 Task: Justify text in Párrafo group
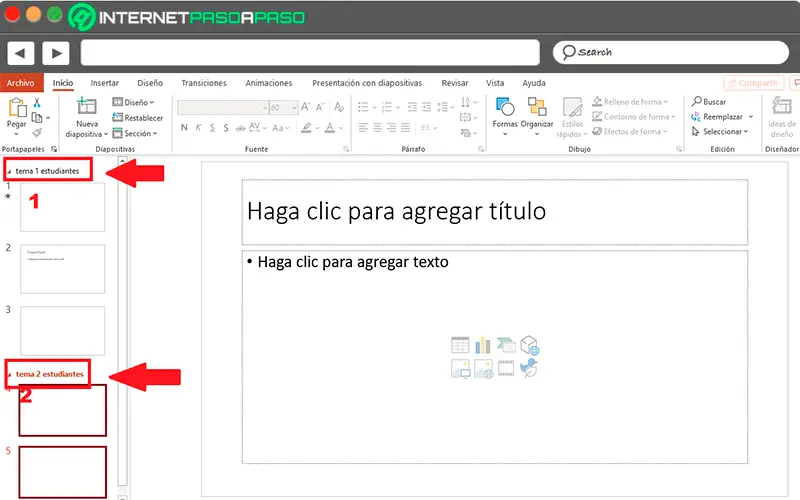pos(406,128)
